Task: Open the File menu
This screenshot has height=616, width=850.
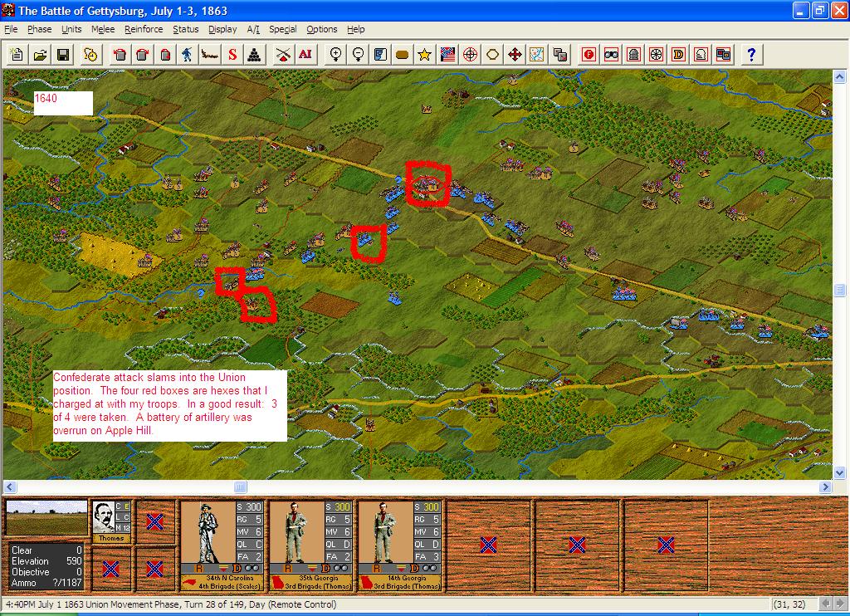Action: tap(11, 29)
